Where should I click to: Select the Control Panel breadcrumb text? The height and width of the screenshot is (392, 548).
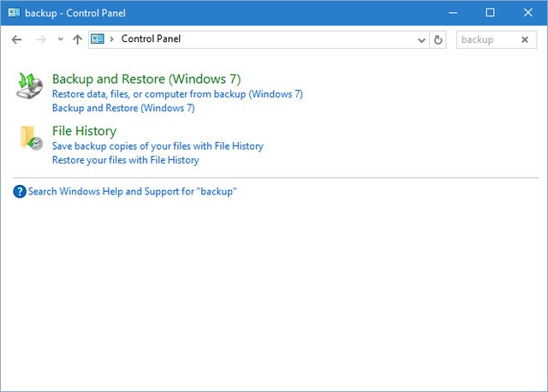(151, 39)
